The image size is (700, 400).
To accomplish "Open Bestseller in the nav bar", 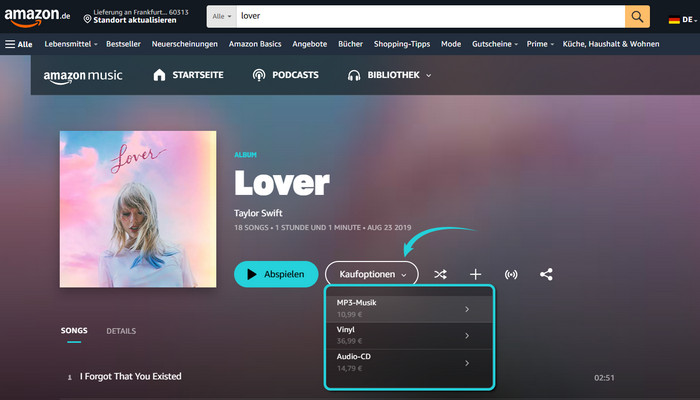I will [x=123, y=44].
